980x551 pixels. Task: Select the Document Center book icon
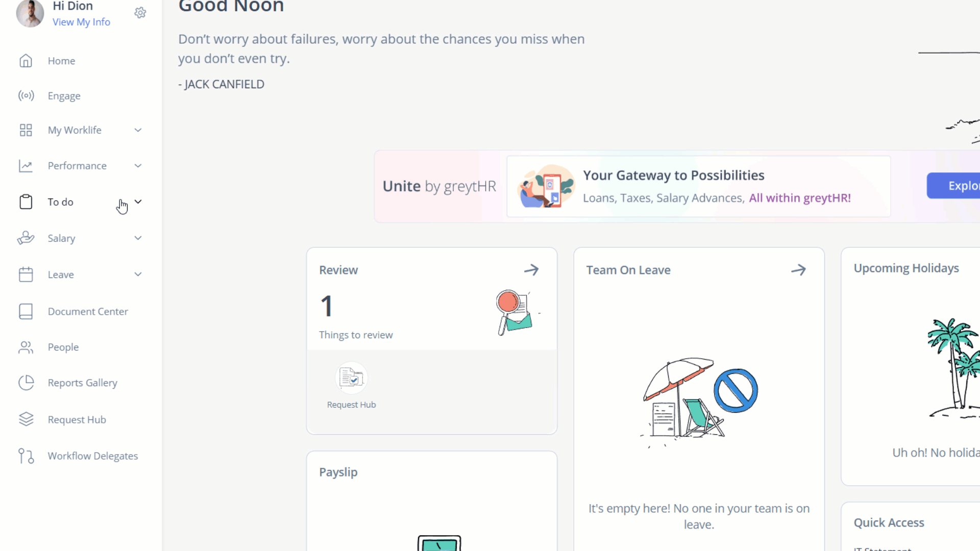click(26, 311)
